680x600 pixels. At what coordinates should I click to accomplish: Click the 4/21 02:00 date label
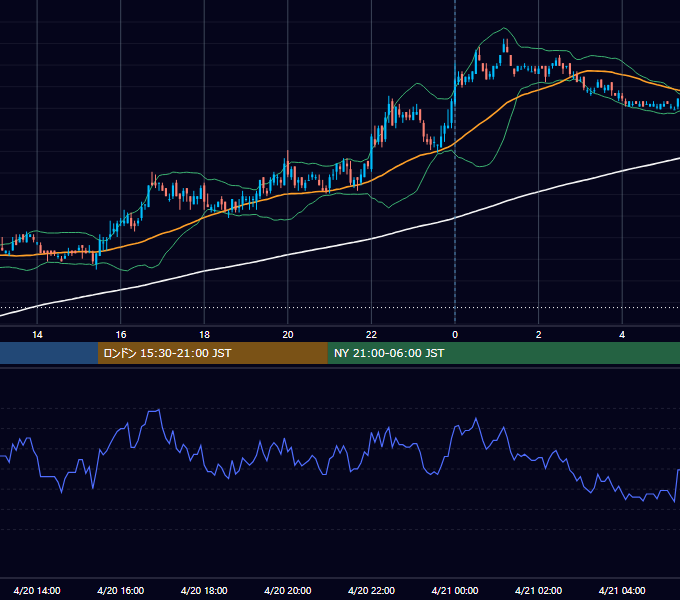pos(538,590)
